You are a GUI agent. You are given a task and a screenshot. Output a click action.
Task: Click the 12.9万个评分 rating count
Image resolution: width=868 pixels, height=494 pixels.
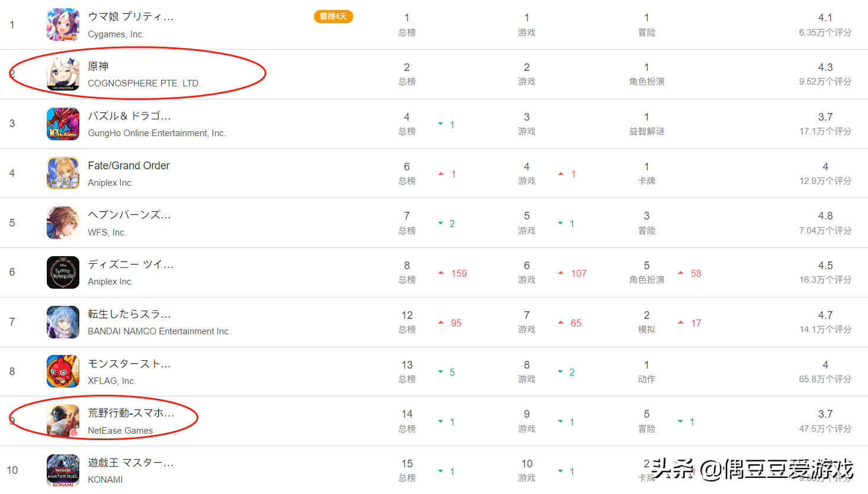click(x=825, y=181)
